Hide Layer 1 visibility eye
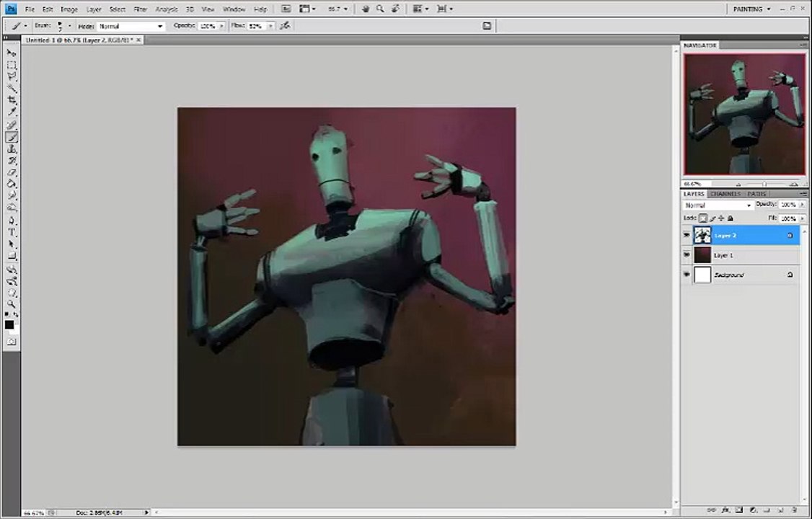 (x=687, y=255)
